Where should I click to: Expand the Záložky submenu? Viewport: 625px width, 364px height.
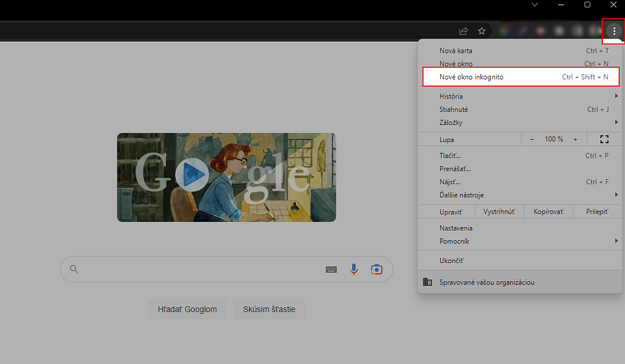[x=520, y=122]
